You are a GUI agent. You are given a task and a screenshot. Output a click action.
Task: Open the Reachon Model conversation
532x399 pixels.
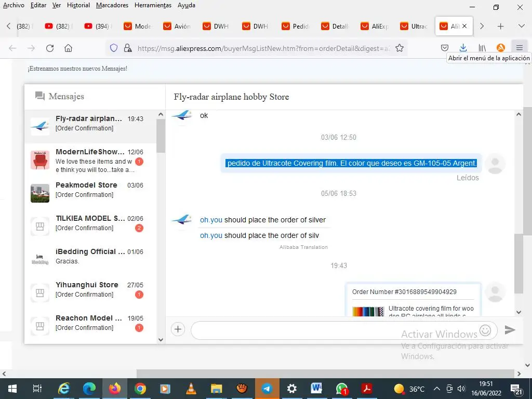[x=90, y=326]
